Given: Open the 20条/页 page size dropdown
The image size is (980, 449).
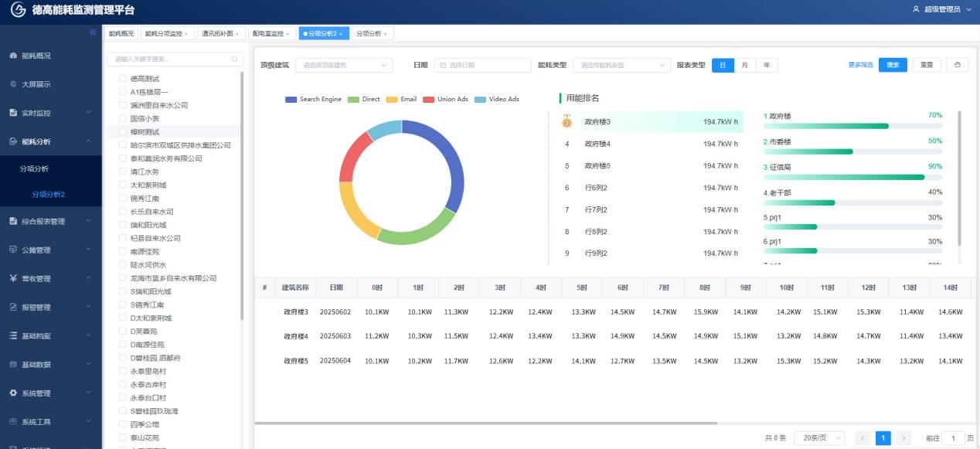Looking at the screenshot, I should [x=820, y=438].
